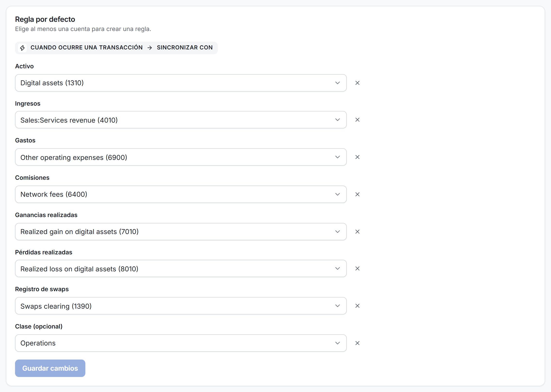This screenshot has width=551, height=392.
Task: Click the Guardar cambios button
Action: pyautogui.click(x=50, y=368)
